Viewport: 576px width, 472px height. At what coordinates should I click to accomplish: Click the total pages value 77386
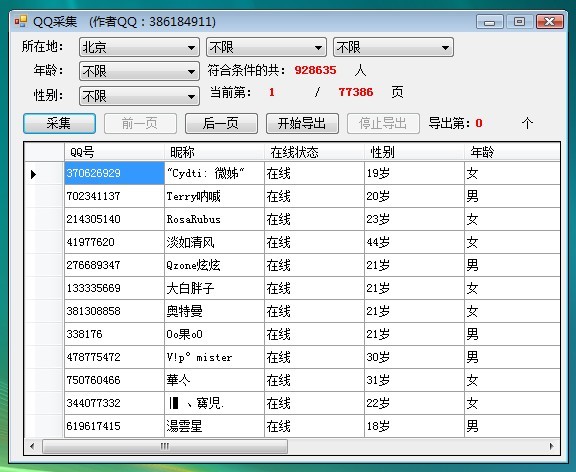point(356,92)
